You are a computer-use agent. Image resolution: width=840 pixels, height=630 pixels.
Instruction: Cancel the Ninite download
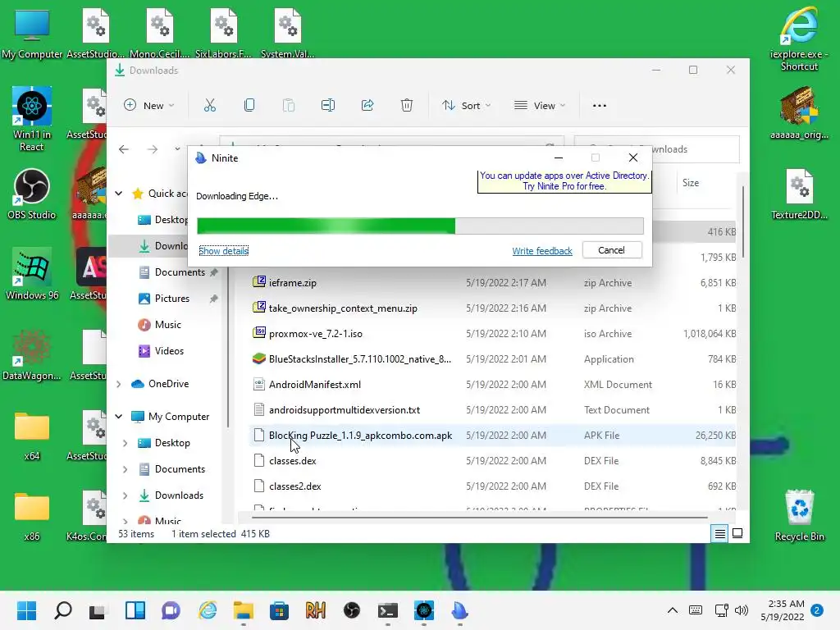611,250
